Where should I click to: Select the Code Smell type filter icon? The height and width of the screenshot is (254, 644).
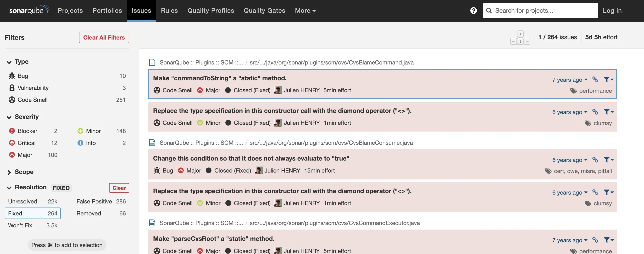click(x=12, y=100)
